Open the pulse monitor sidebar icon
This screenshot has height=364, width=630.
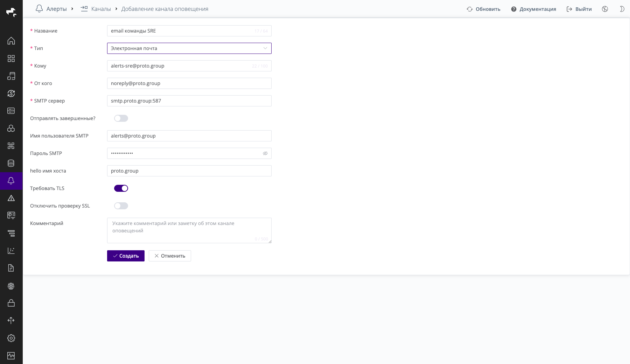[x=11, y=356]
